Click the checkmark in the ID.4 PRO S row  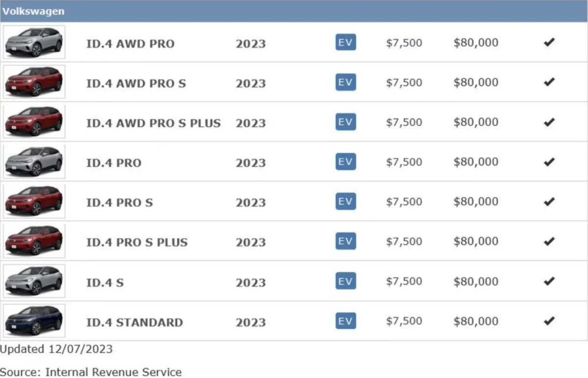[549, 201]
